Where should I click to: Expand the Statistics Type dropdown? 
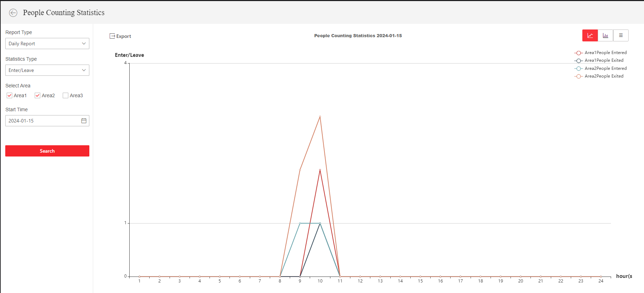click(47, 70)
